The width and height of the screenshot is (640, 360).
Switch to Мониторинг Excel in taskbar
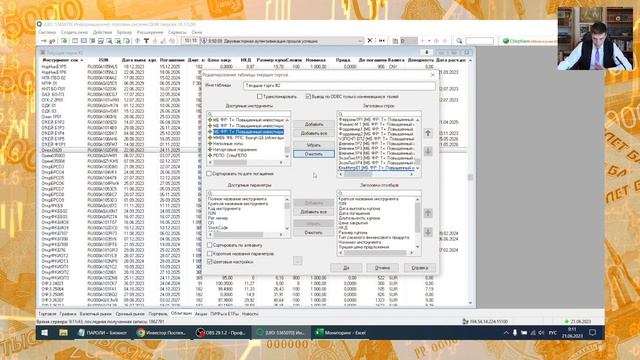pyautogui.click(x=341, y=333)
